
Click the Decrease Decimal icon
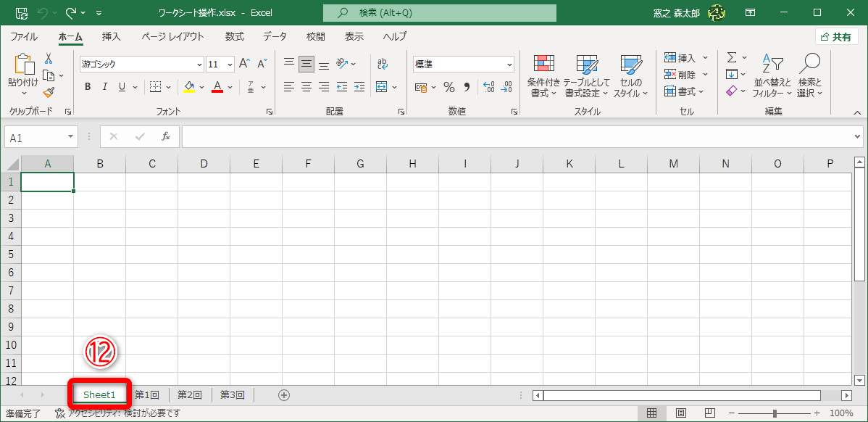point(506,87)
